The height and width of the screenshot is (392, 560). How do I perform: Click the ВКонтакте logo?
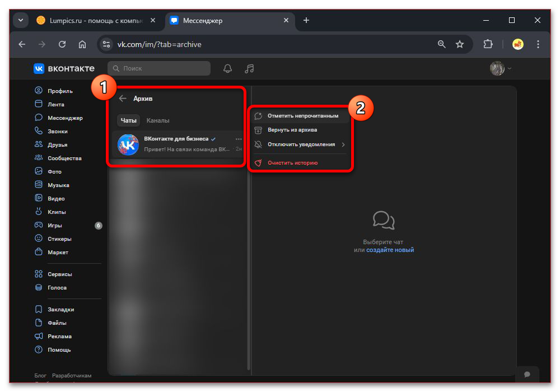(x=64, y=68)
